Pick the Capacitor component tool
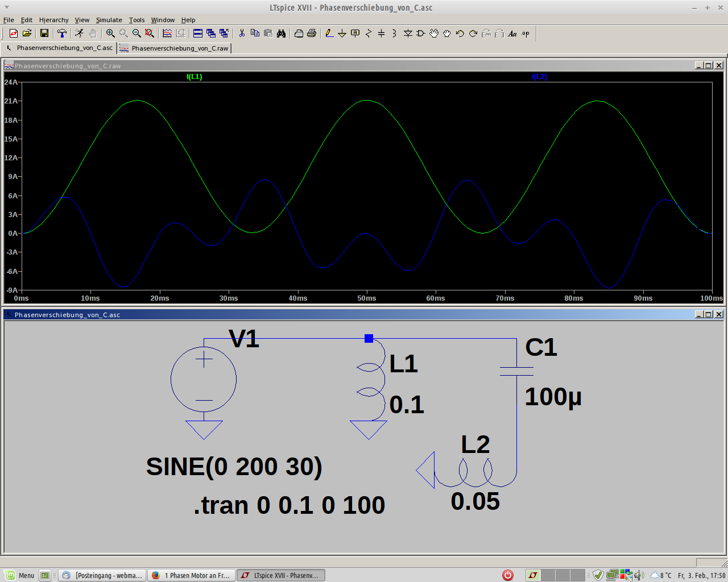Screen dimensions: 728x582 click(x=381, y=34)
